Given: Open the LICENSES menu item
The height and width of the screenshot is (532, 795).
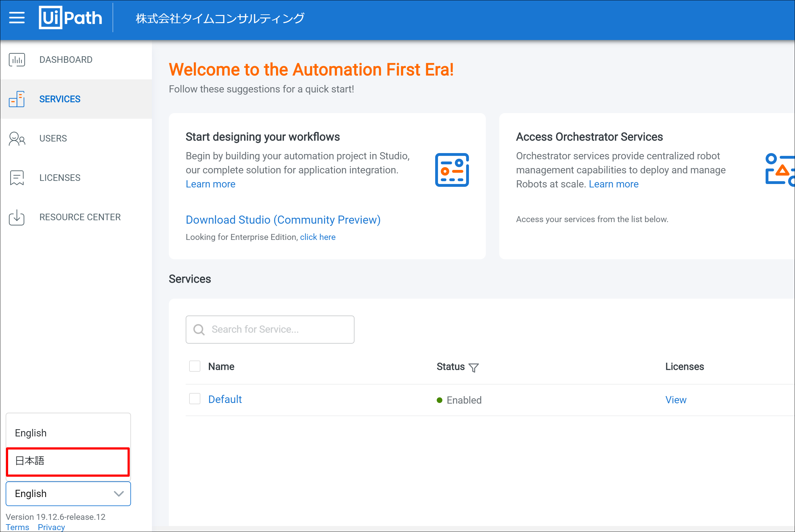Looking at the screenshot, I should coord(60,178).
